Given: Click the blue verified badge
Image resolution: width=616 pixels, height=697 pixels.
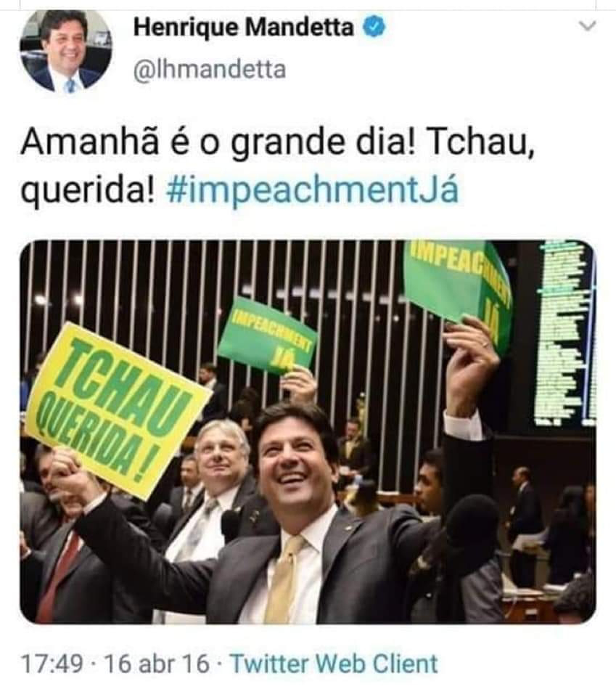Looking at the screenshot, I should [375, 26].
